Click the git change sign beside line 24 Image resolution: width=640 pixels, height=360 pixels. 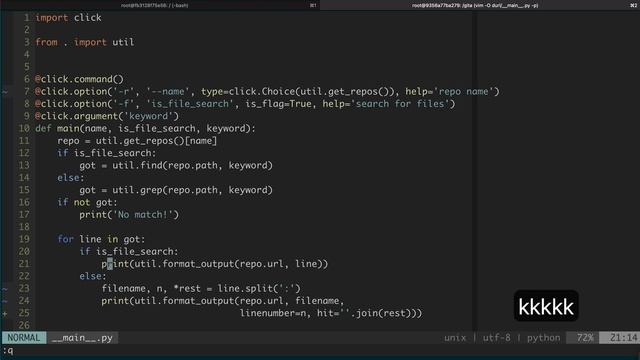tap(5, 301)
